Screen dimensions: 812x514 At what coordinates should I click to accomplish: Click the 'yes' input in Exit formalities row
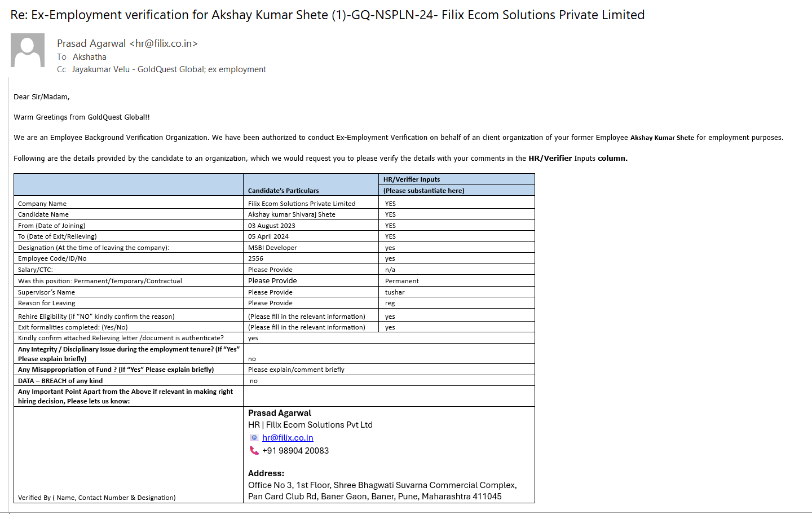click(390, 327)
